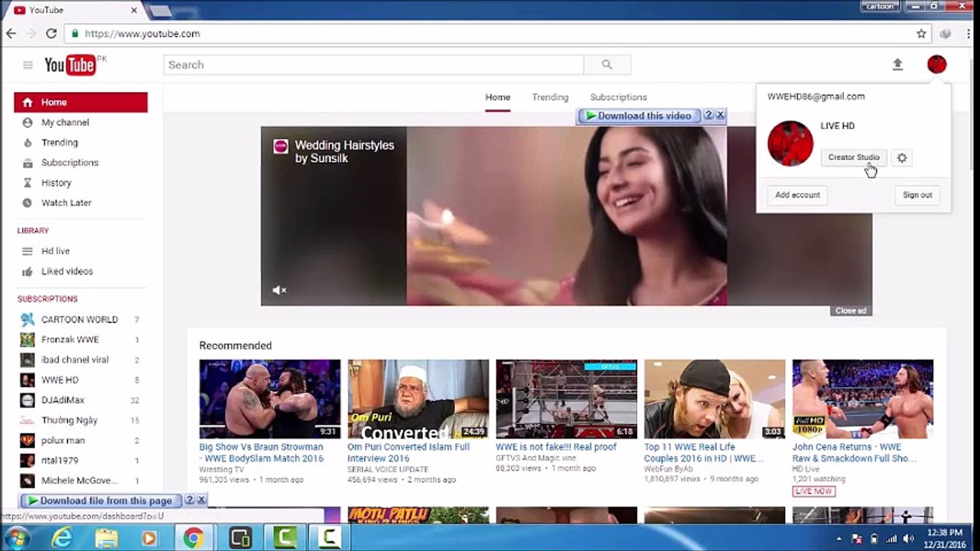This screenshot has width=980, height=551.
Task: Close 'Download file from this page' bar
Action: click(201, 500)
